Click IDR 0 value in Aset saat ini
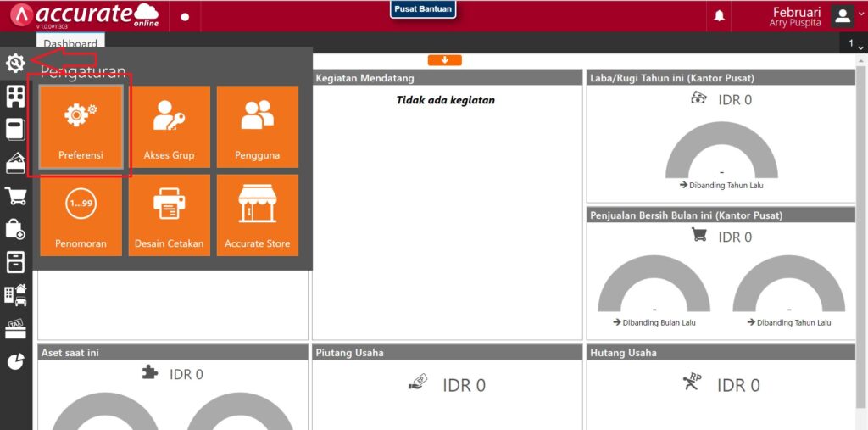868x430 pixels. [x=186, y=374]
